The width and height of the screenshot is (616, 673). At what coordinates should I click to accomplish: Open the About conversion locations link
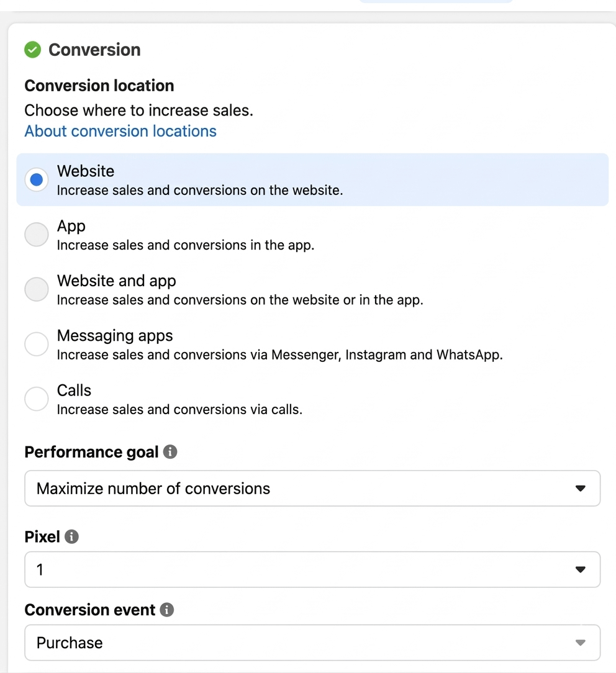120,131
